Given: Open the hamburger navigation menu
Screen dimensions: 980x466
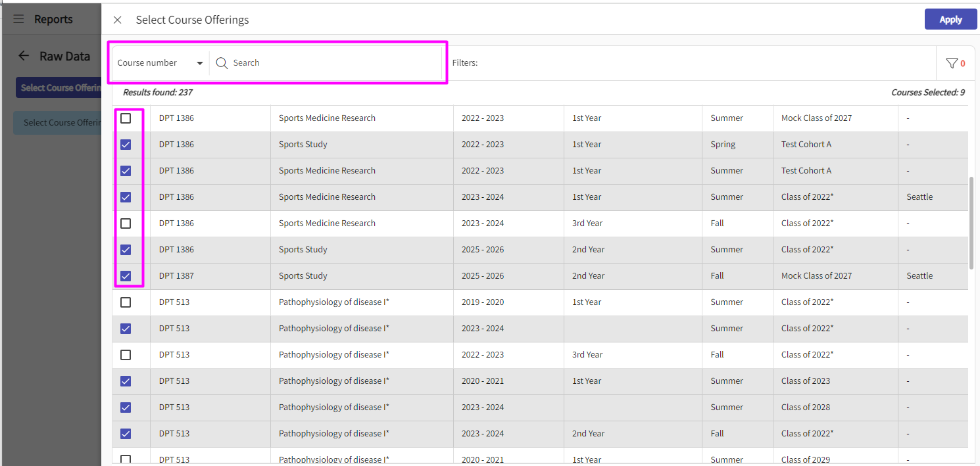Looking at the screenshot, I should [18, 19].
